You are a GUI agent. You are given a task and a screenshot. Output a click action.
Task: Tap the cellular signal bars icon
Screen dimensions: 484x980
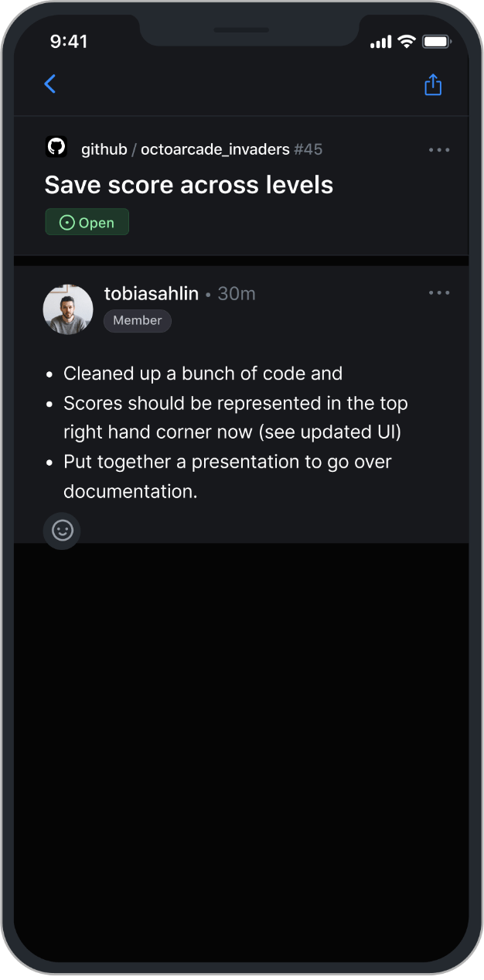click(x=380, y=43)
